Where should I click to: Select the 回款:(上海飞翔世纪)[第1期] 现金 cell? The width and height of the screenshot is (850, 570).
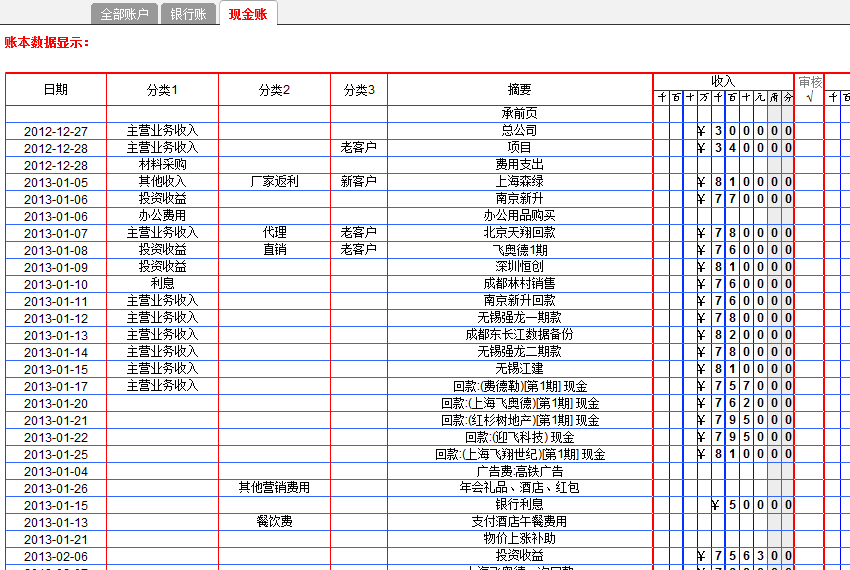[x=520, y=454]
